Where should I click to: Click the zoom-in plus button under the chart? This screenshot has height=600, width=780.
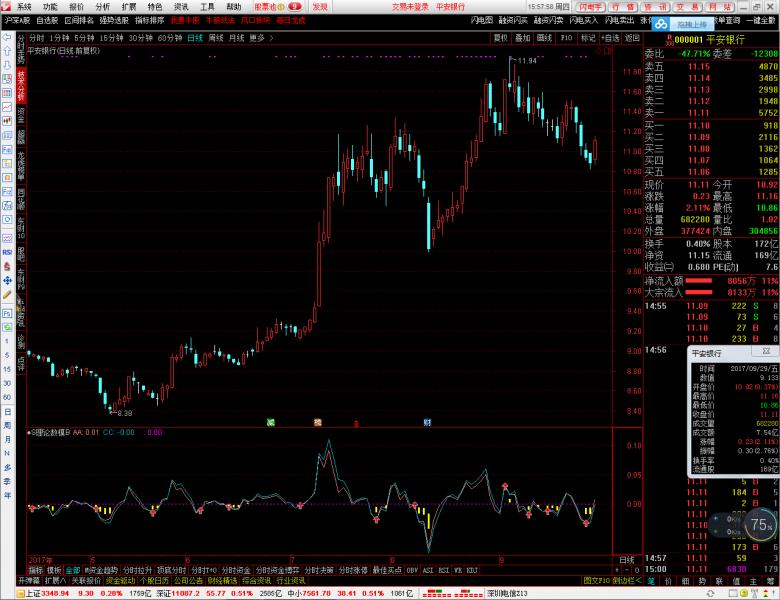point(617,570)
